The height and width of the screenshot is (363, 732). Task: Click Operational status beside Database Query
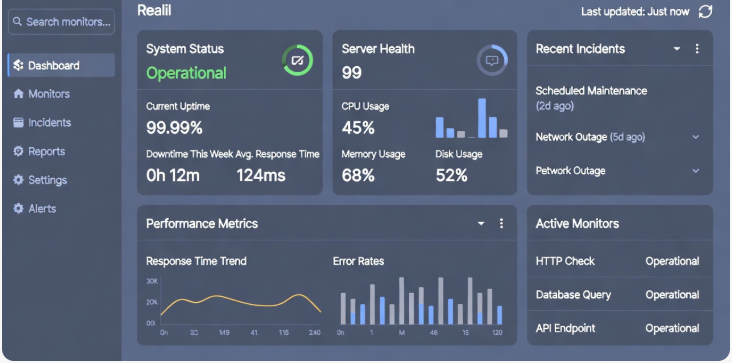(x=672, y=295)
